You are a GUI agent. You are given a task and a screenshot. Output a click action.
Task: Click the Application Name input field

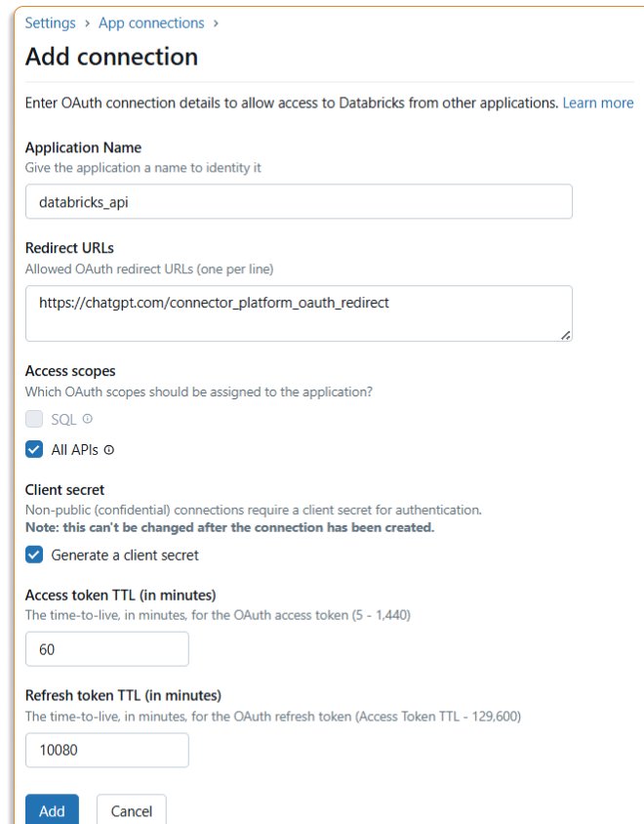tap(299, 202)
